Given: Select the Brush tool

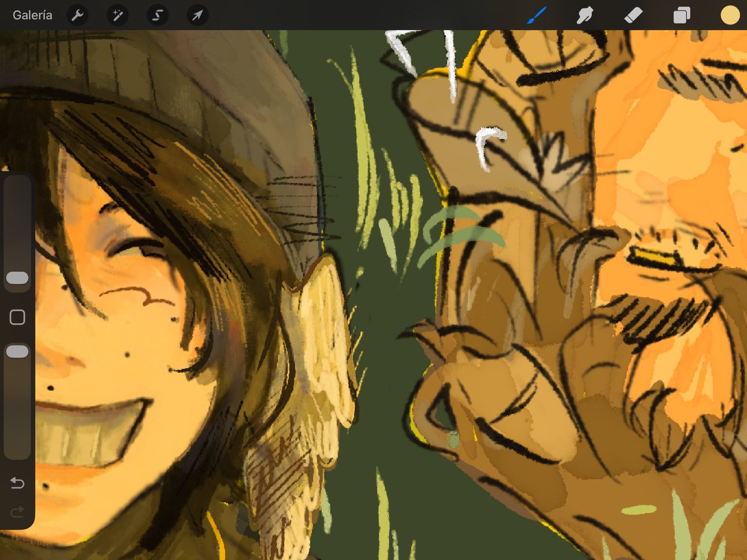Looking at the screenshot, I should (536, 16).
